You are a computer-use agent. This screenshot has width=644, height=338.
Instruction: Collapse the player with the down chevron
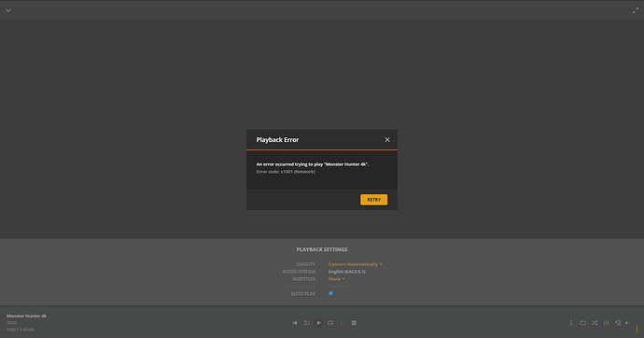[x=8, y=10]
